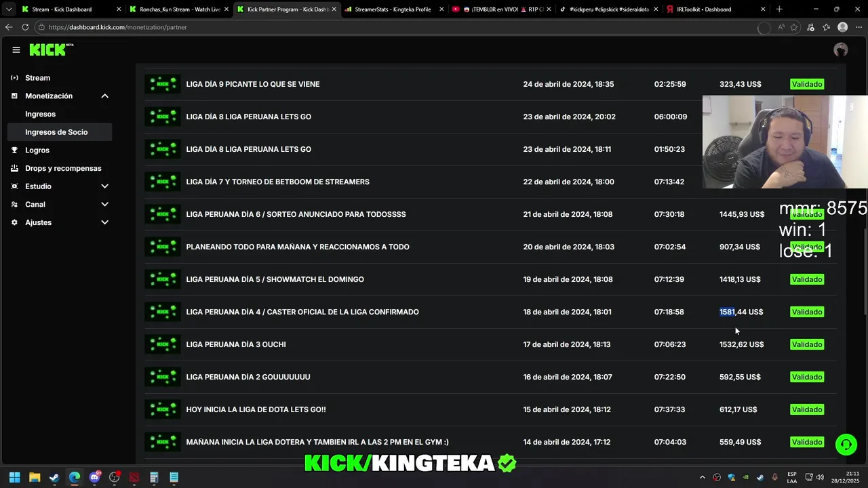Screen dimensions: 868x488
Task: Open browser profile avatar icon
Action: coord(842,27)
